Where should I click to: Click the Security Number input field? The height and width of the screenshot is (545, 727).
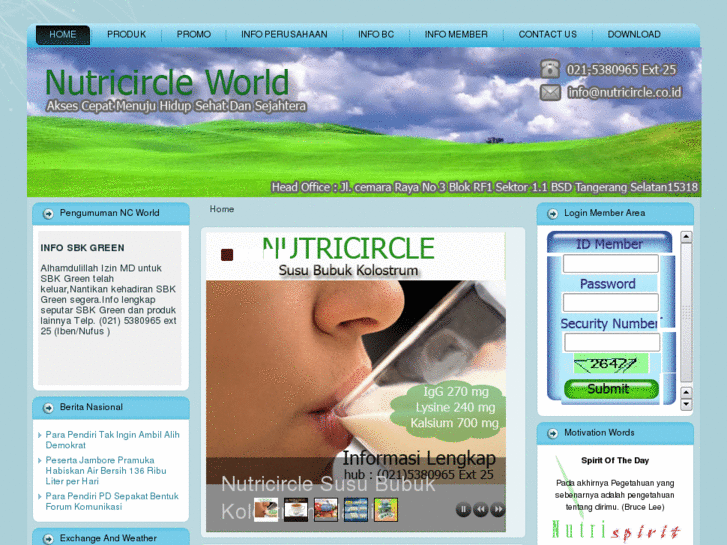[x=612, y=342]
